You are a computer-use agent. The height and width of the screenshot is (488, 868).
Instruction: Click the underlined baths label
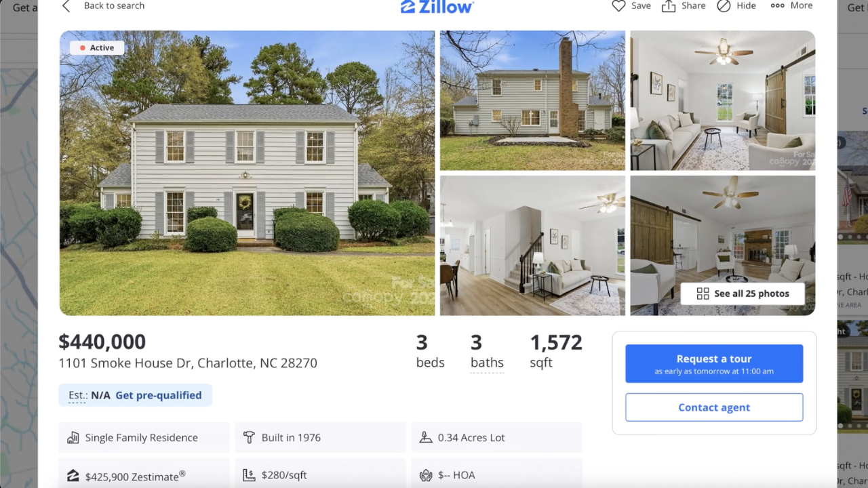click(487, 363)
